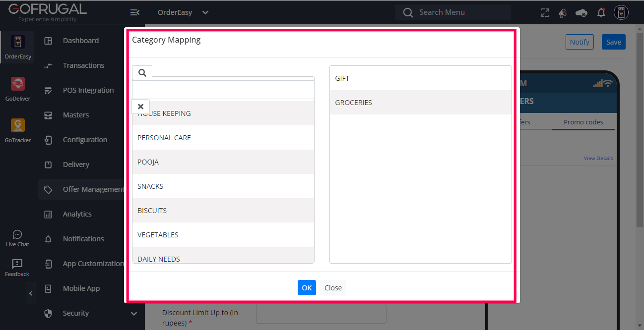The width and height of the screenshot is (644, 330).
Task: Open the View Details link
Action: coord(598,159)
